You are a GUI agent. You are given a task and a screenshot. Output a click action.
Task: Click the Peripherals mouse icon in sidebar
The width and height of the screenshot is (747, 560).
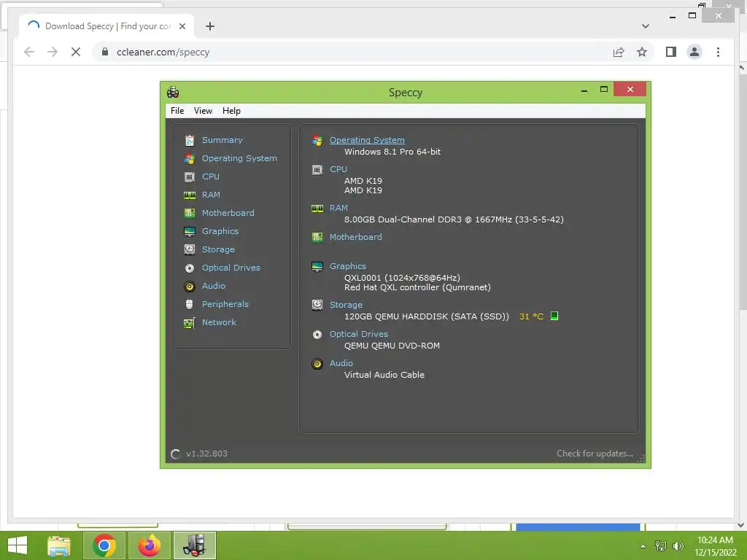(x=190, y=304)
